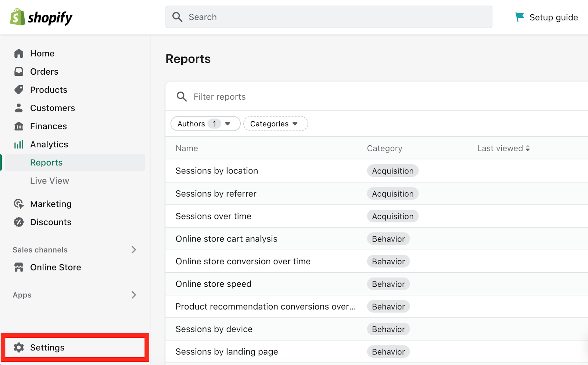Open the Categories filter dropdown
The image size is (588, 365).
point(275,124)
